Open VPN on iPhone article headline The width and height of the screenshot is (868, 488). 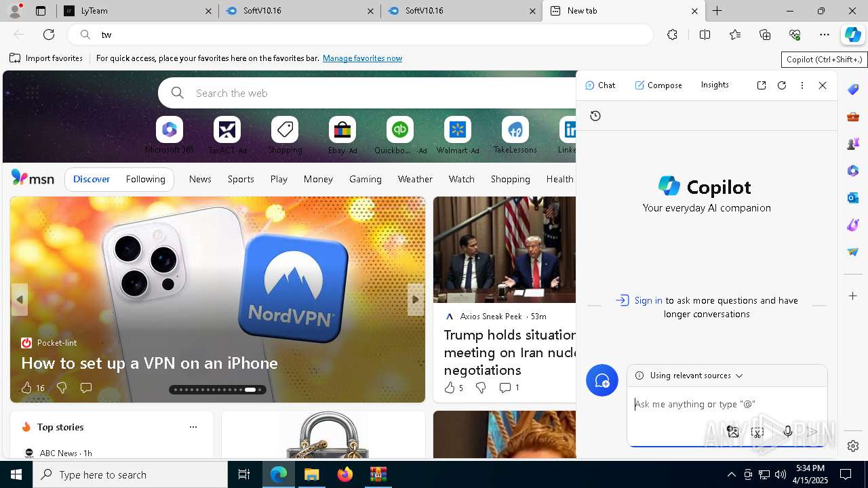(150, 363)
